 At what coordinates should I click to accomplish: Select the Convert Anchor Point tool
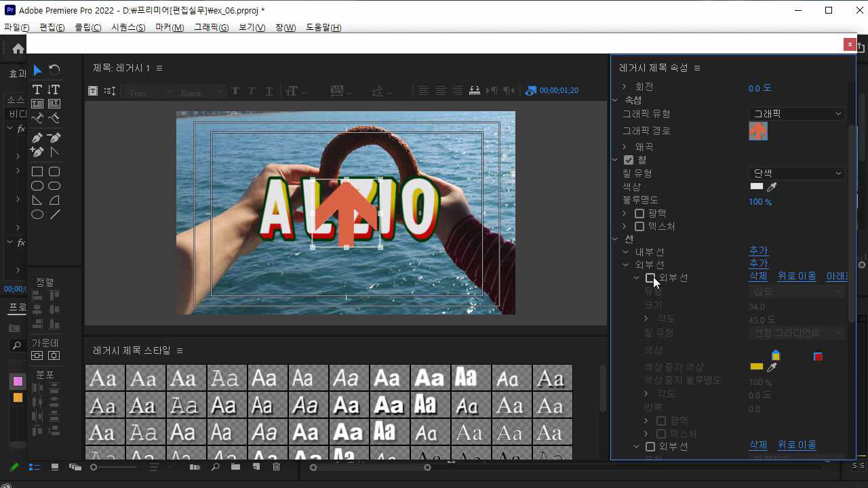click(54, 152)
